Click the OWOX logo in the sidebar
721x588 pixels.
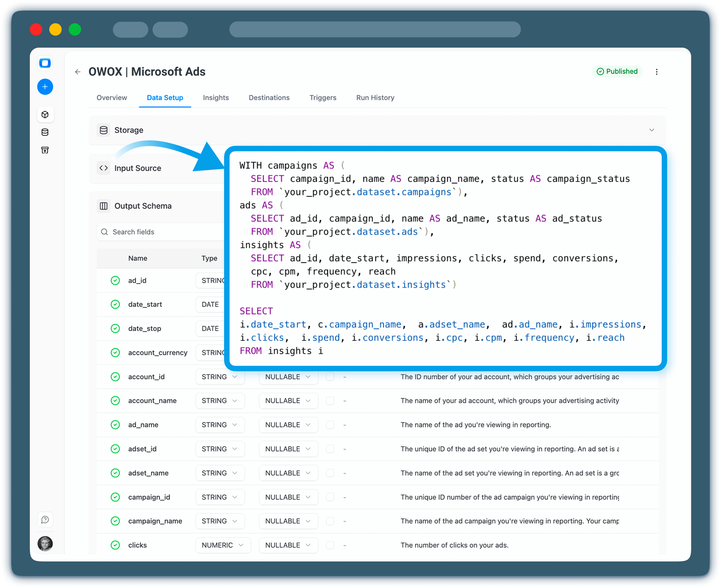pyautogui.click(x=45, y=63)
